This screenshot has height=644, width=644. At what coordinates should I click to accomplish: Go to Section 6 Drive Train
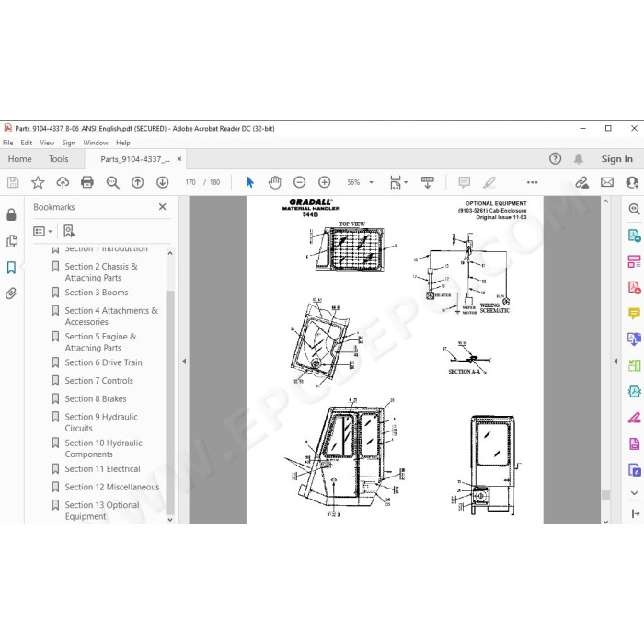click(x=103, y=362)
